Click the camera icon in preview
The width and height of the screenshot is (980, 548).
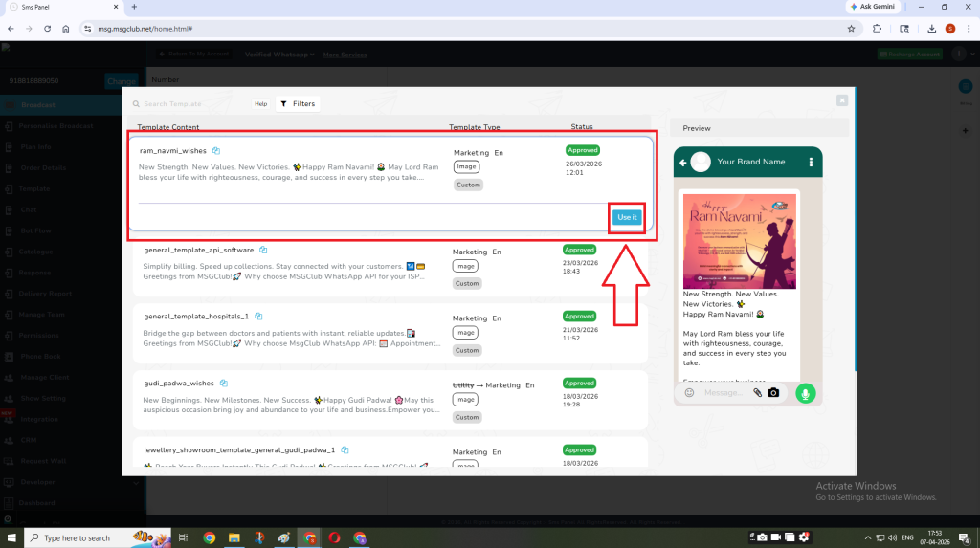[773, 392]
